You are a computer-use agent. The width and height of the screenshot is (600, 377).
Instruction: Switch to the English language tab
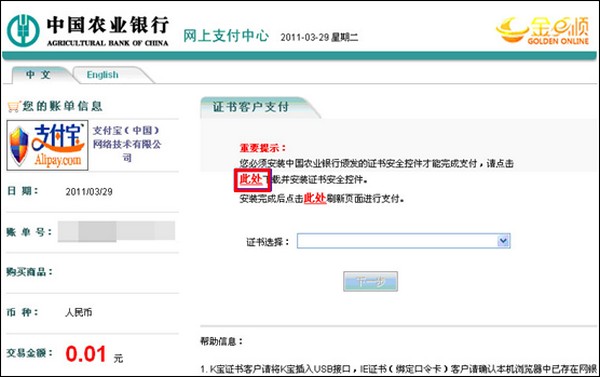[x=103, y=75]
